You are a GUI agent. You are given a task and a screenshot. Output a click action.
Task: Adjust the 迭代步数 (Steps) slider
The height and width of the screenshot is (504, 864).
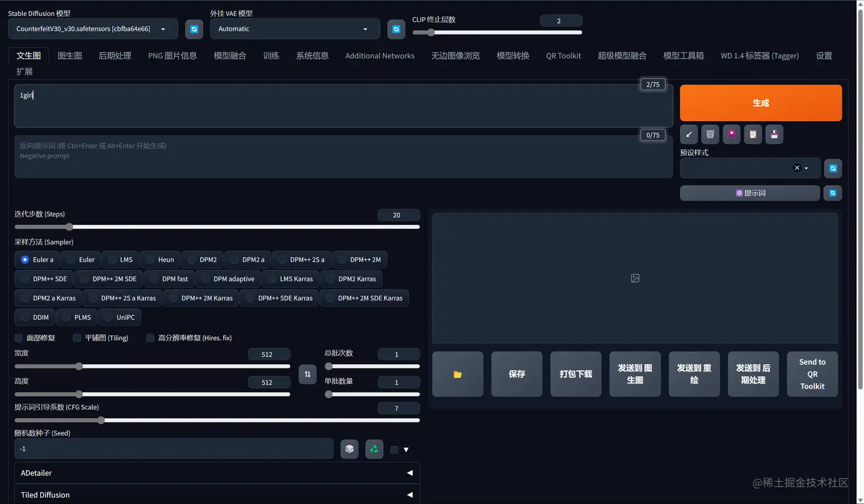[217, 227]
